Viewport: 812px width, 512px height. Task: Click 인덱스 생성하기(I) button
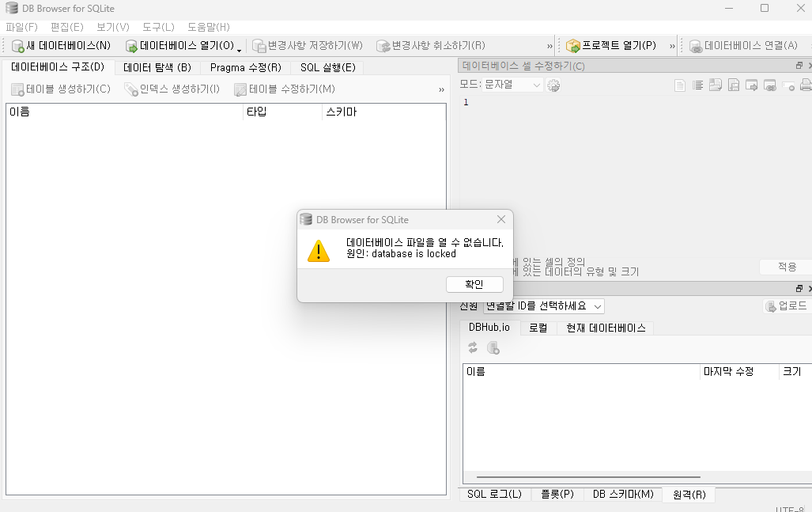click(x=172, y=89)
